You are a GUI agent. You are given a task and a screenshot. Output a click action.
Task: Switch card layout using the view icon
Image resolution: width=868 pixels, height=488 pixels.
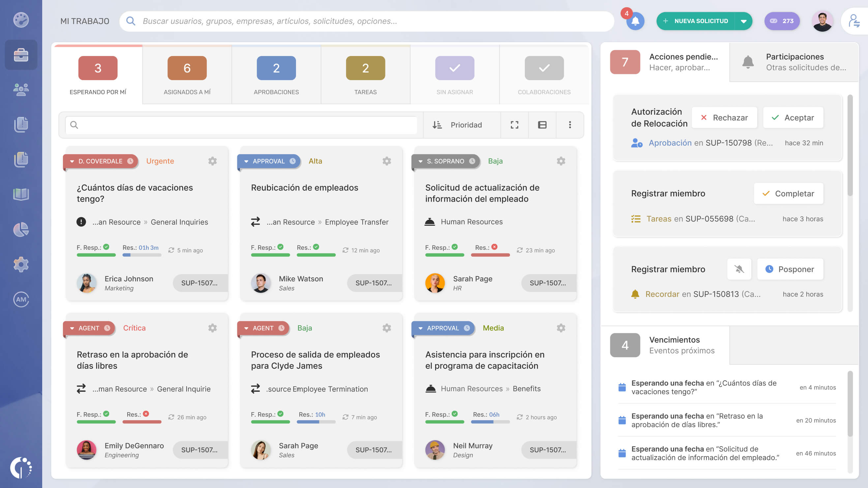point(542,125)
